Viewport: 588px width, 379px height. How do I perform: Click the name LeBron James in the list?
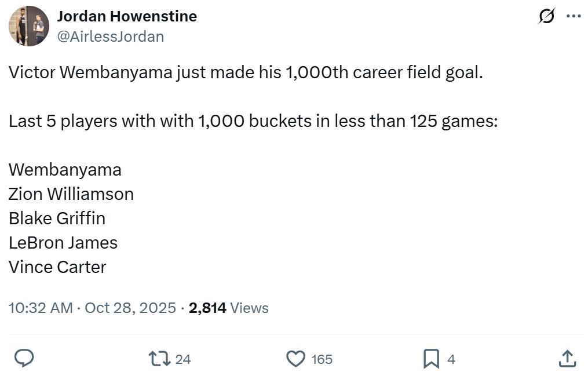pos(63,243)
